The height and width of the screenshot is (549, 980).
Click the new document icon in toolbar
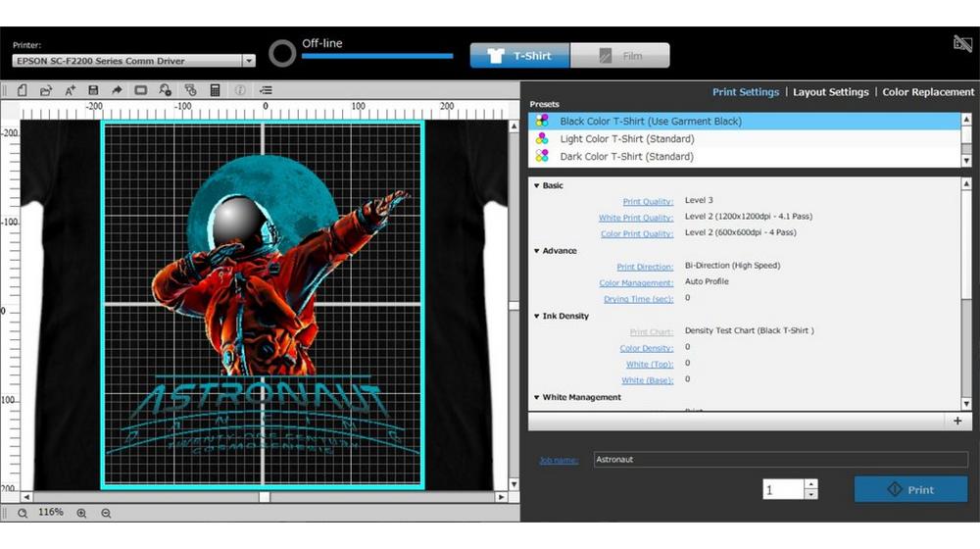tap(22, 90)
